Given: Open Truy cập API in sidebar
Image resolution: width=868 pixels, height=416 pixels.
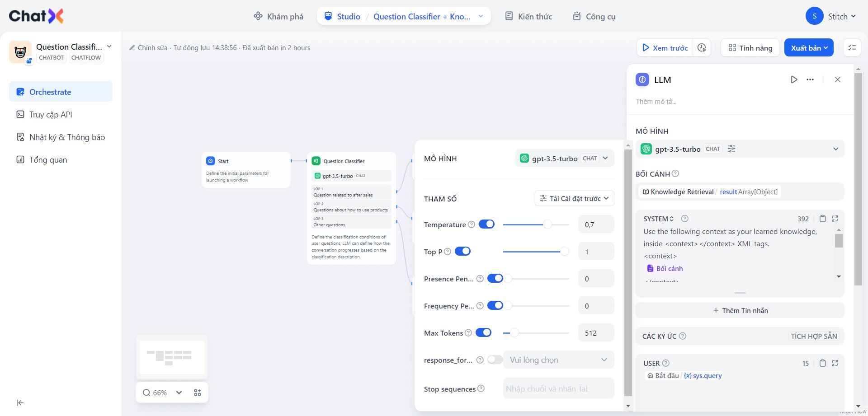Looking at the screenshot, I should 51,115.
